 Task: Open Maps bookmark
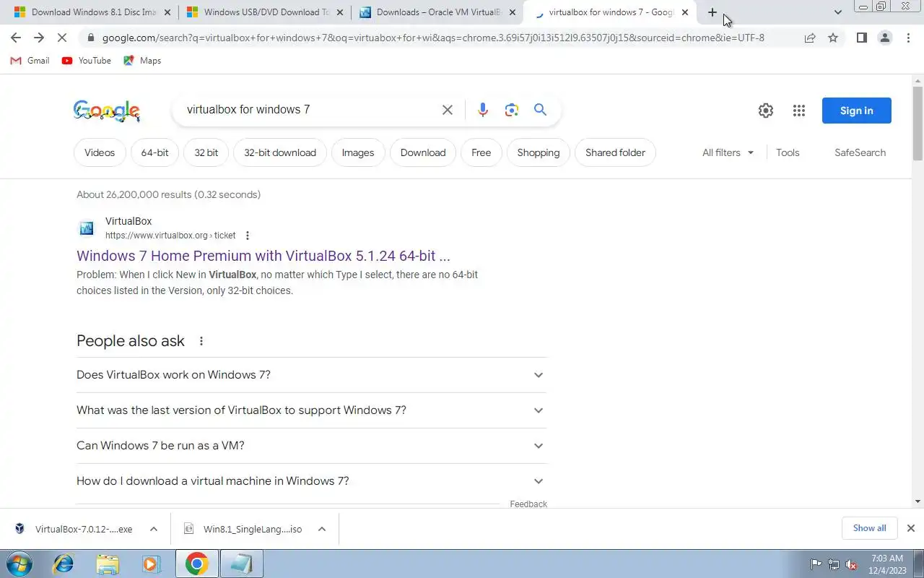(x=142, y=61)
